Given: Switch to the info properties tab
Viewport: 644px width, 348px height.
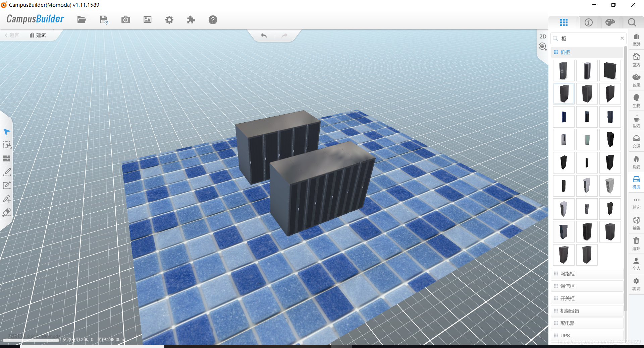Looking at the screenshot, I should tap(589, 22).
